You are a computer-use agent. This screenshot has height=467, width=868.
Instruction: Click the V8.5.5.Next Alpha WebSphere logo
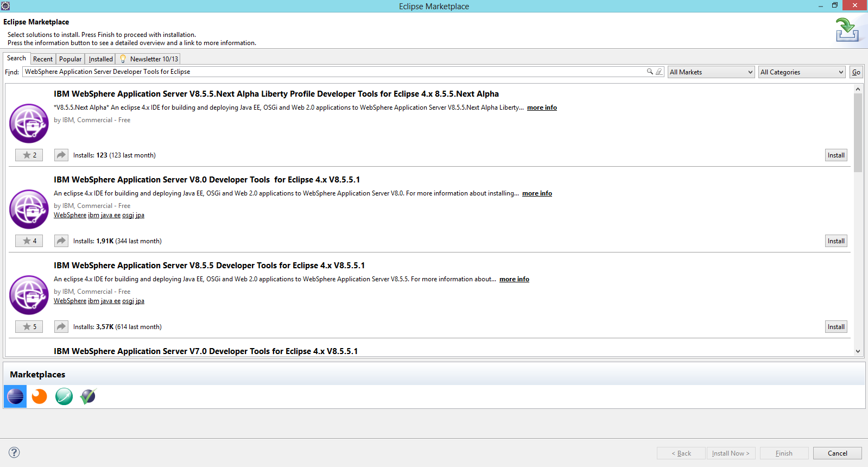(29, 123)
